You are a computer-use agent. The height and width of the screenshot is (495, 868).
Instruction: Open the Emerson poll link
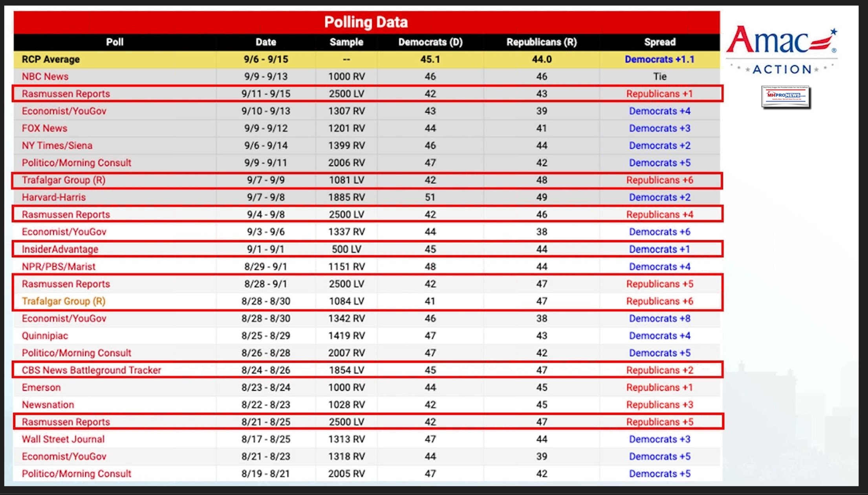pyautogui.click(x=41, y=387)
